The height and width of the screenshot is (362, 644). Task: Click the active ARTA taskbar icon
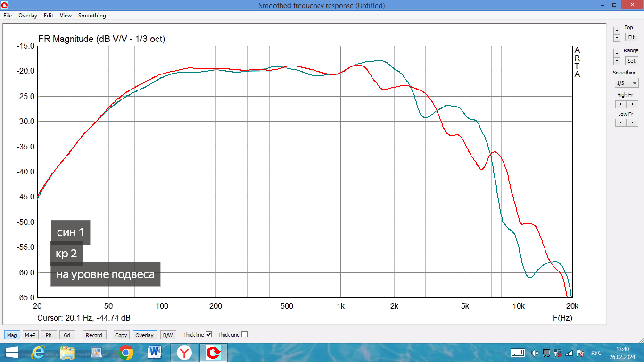point(214,353)
